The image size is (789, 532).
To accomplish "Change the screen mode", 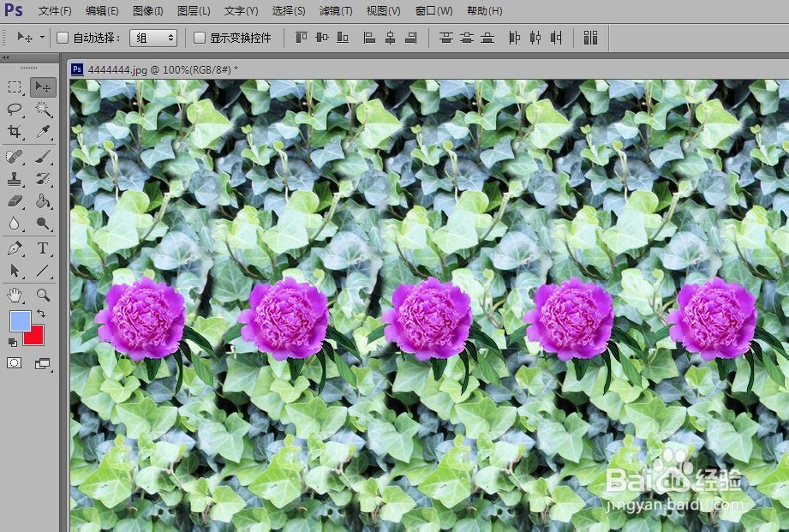I will pyautogui.click(x=42, y=363).
